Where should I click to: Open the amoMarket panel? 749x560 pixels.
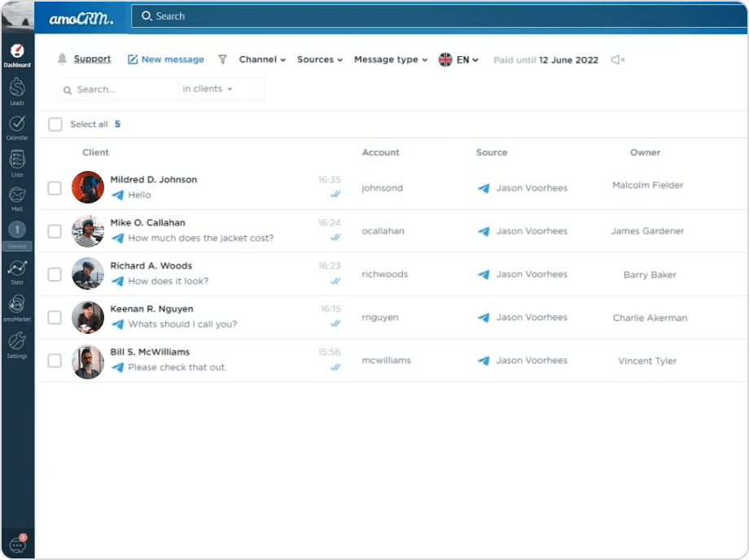(18, 303)
